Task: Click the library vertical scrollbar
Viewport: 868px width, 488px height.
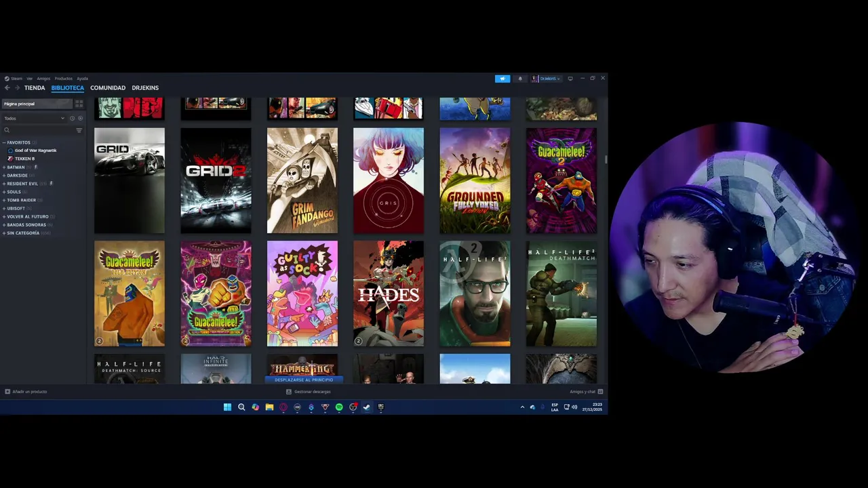Action: click(x=606, y=159)
